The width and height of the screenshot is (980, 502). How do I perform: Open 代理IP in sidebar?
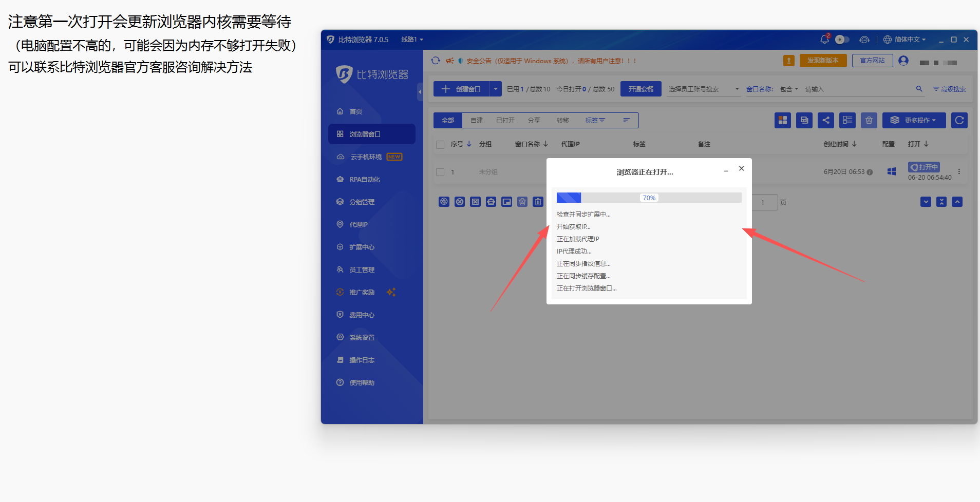click(372, 224)
